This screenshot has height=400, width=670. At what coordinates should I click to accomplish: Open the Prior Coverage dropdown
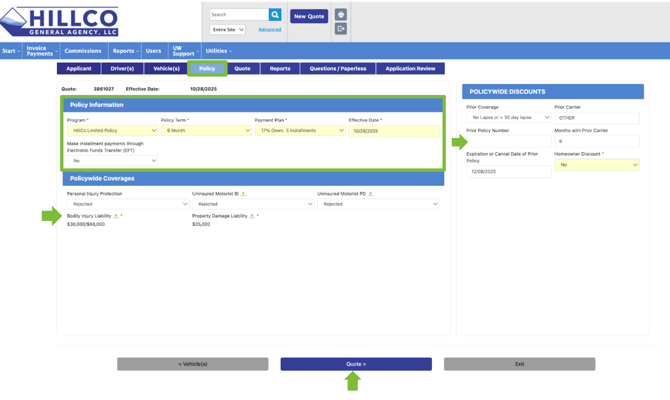(x=508, y=118)
